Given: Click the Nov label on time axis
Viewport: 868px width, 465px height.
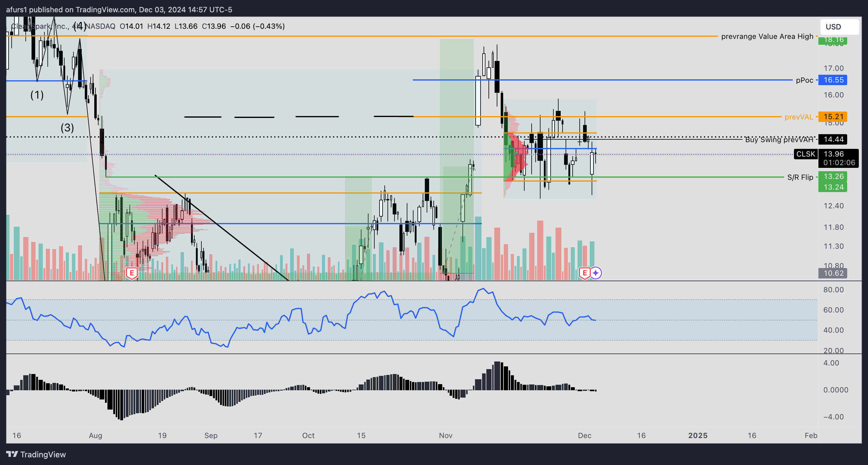Looking at the screenshot, I should click(x=445, y=435).
